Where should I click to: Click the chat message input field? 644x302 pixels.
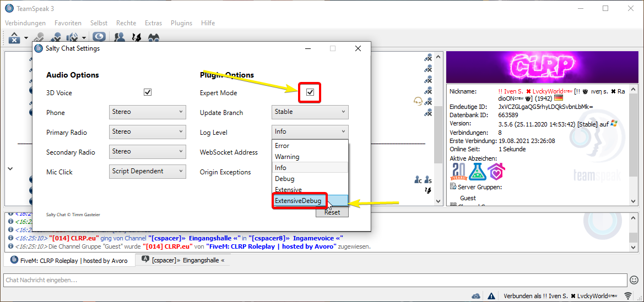pyautogui.click(x=314, y=280)
